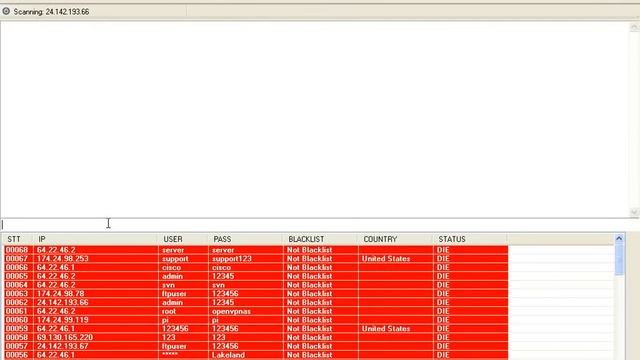The image size is (640, 360).
Task: Click the STT column header
Action: (18, 239)
